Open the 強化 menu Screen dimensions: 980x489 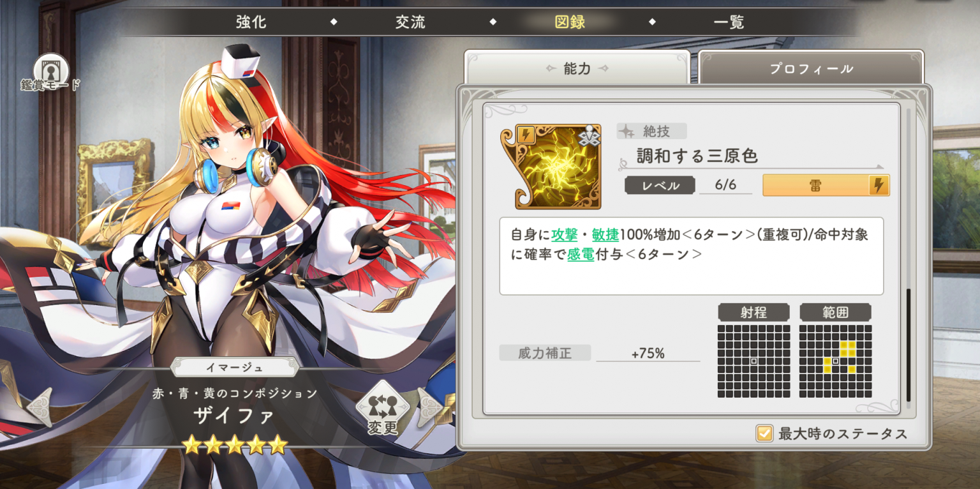coord(251,22)
